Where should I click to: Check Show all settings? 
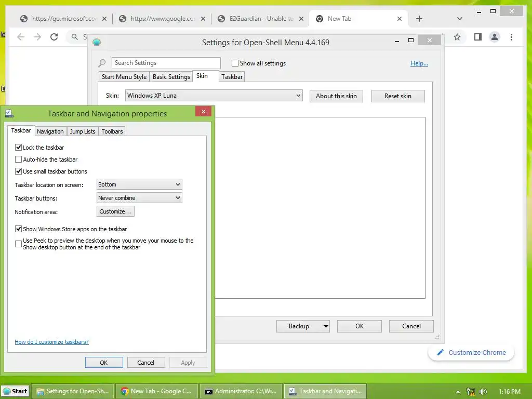[235, 63]
